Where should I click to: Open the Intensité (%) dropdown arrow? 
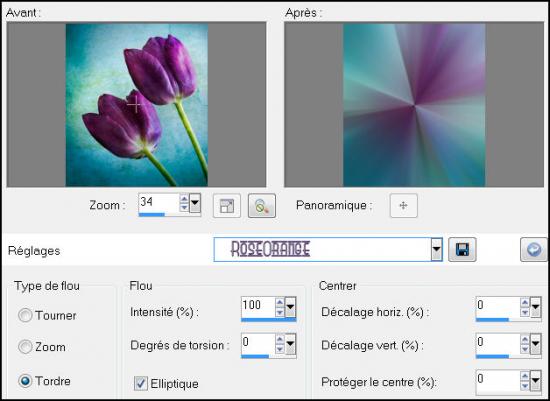tap(290, 307)
